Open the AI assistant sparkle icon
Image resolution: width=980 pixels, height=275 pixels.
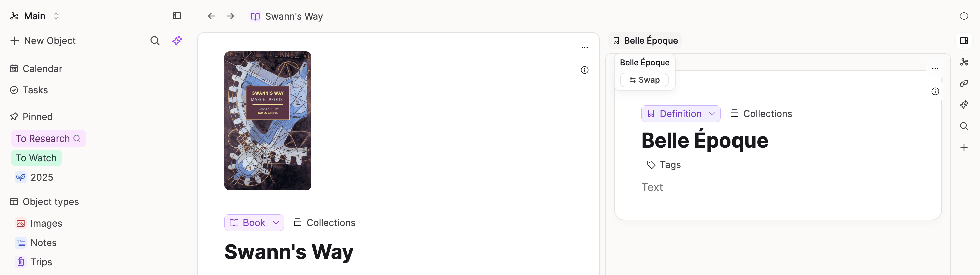pyautogui.click(x=177, y=41)
